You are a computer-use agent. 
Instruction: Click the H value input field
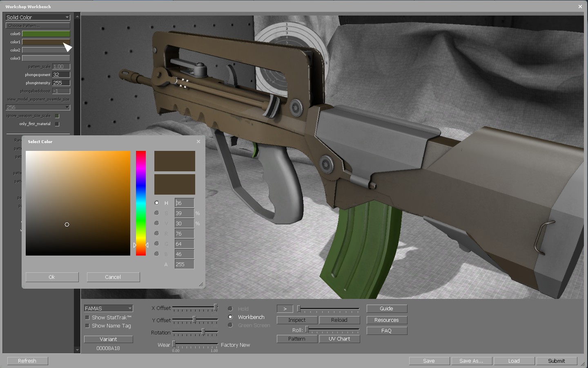(185, 203)
